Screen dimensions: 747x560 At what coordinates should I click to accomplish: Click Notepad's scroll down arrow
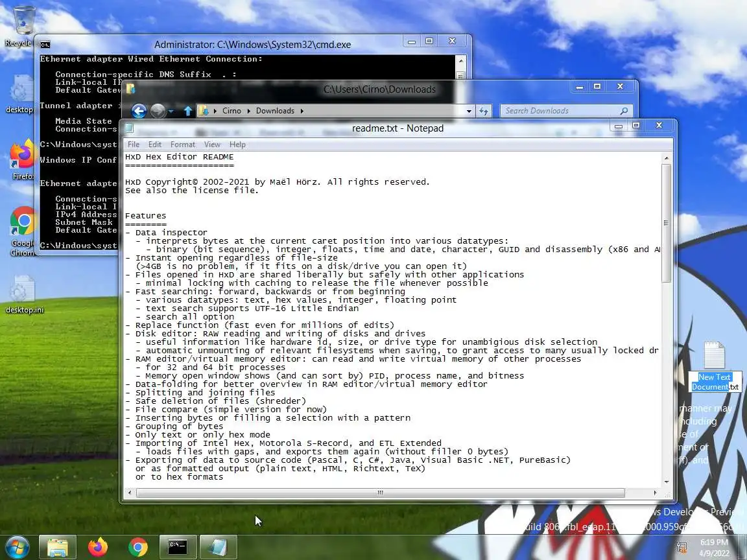coord(666,482)
